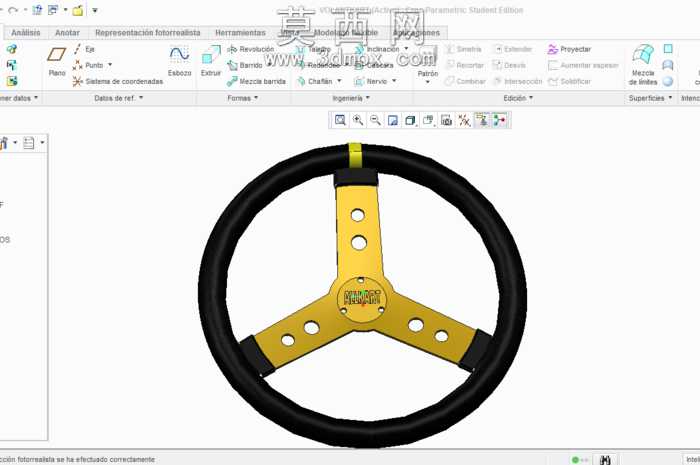Click the Aumentar espesor button
This screenshot has width=700, height=465.
point(583,65)
